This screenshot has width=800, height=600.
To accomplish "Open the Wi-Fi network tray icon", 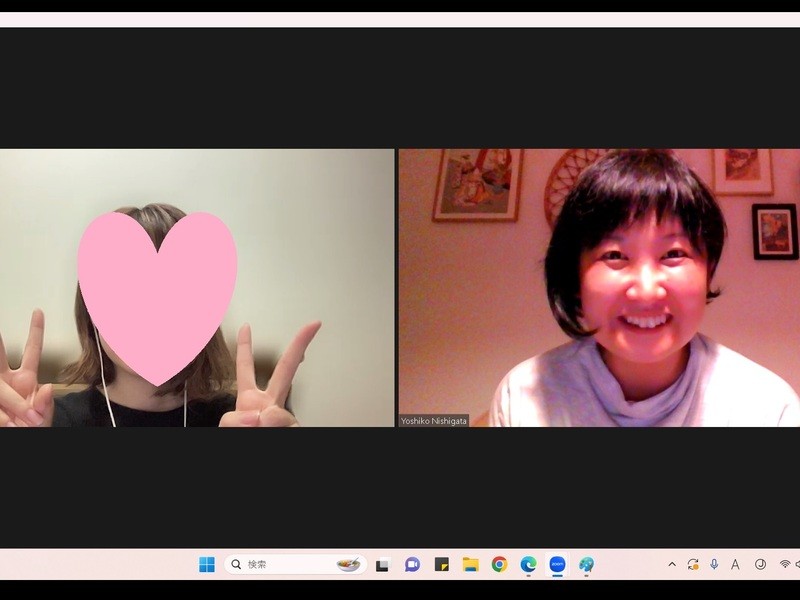I will click(x=785, y=564).
